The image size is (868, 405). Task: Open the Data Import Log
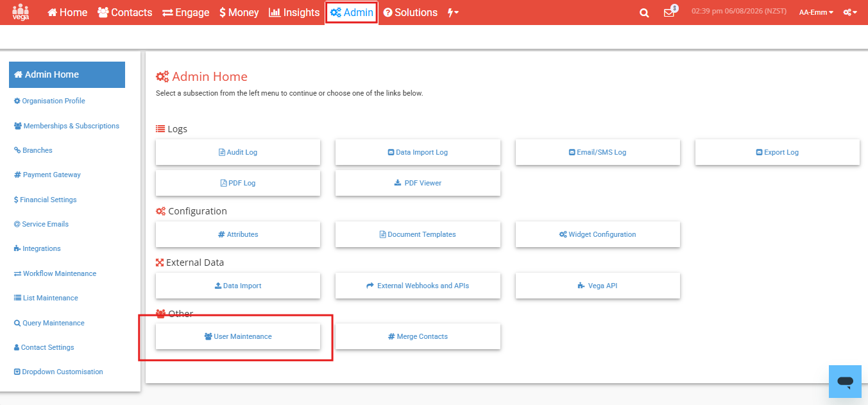[418, 152]
